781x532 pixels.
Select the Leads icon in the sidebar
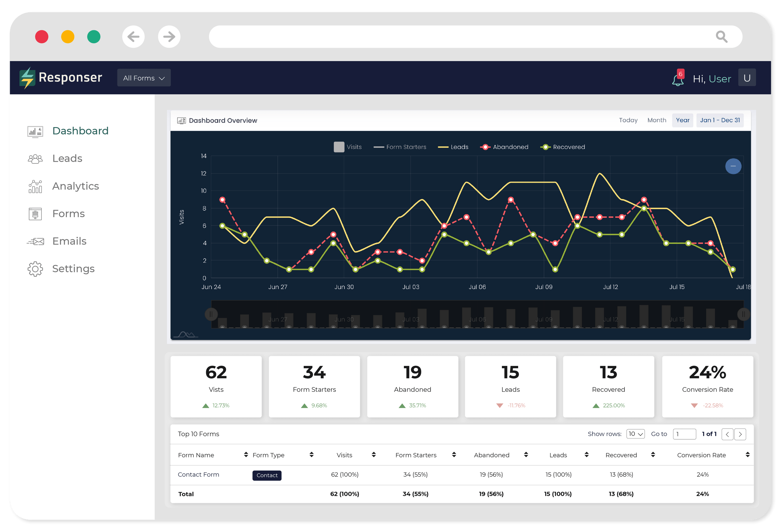point(35,159)
